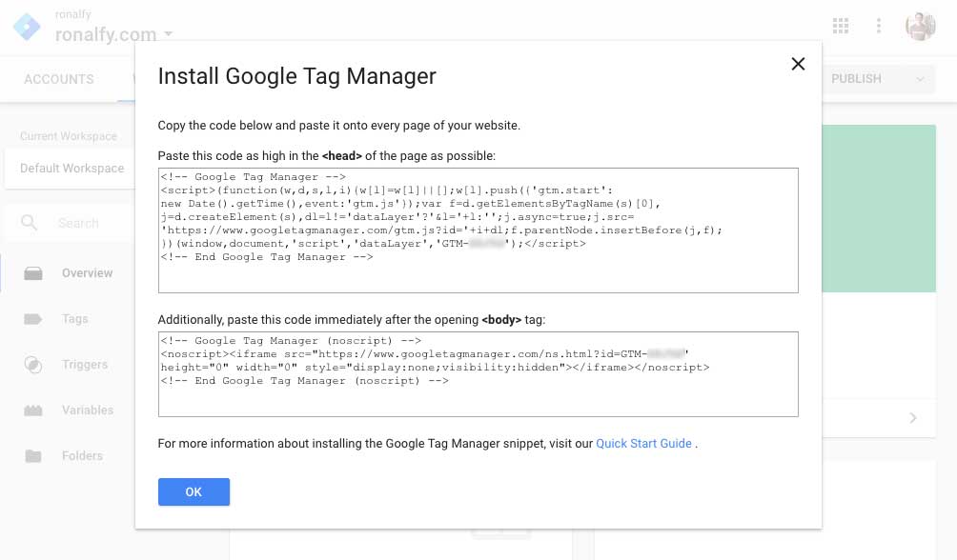Click inside the body noscript code box

click(x=478, y=374)
